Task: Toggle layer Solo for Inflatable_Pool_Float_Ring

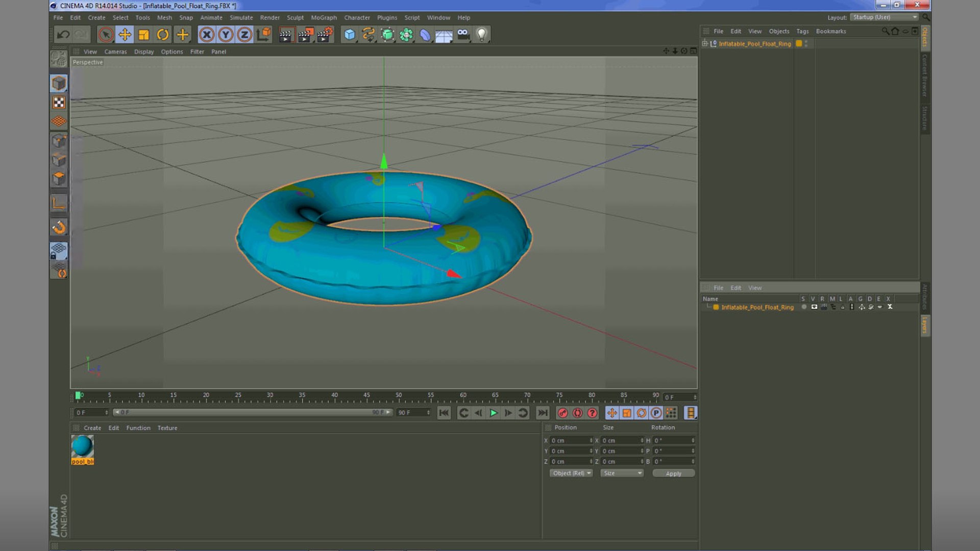Action: (804, 307)
